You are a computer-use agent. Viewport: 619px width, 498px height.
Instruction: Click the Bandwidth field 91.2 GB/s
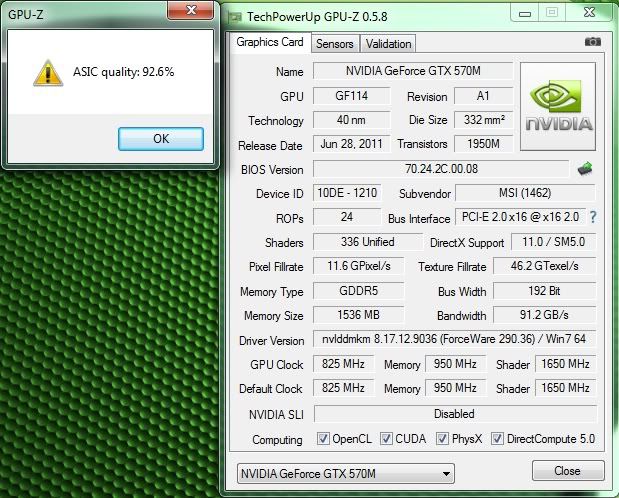tap(544, 315)
